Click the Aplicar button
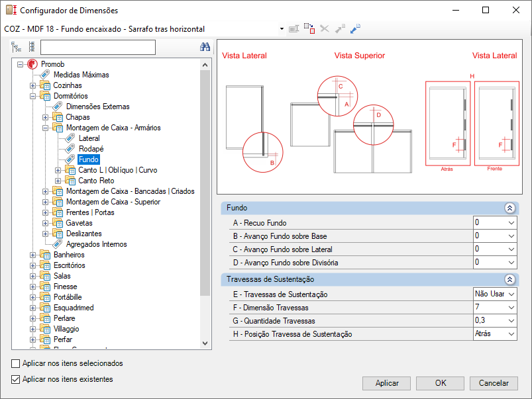Image resolution: width=532 pixels, height=399 pixels. tap(386, 383)
